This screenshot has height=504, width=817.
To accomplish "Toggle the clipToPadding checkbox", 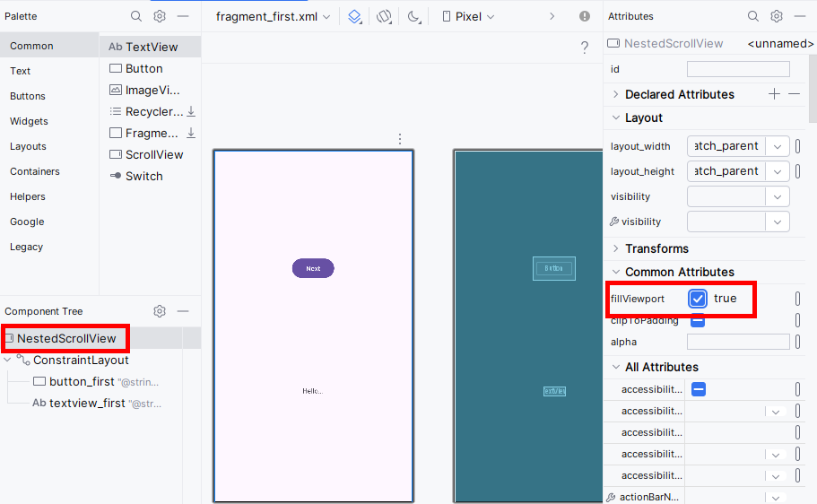I will pyautogui.click(x=698, y=321).
